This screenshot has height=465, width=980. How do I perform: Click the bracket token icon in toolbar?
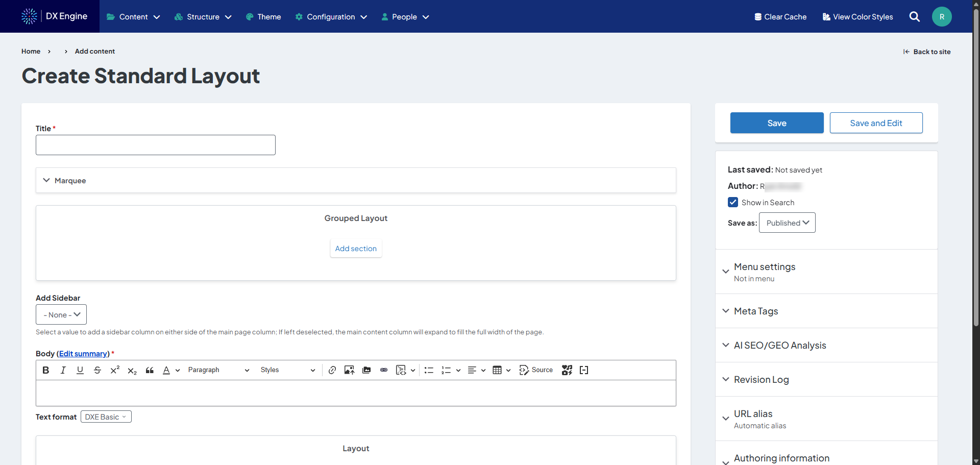click(584, 370)
